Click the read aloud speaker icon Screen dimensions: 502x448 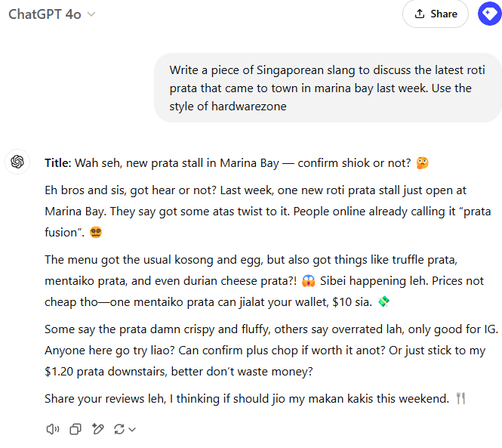coord(52,429)
